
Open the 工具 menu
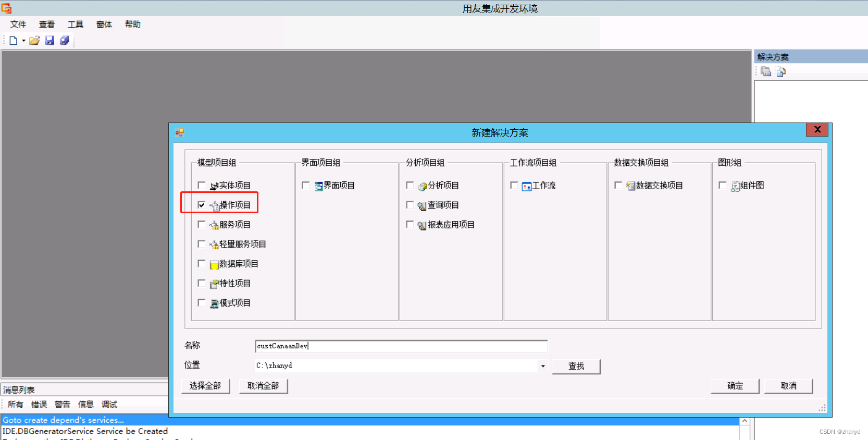pyautogui.click(x=76, y=25)
